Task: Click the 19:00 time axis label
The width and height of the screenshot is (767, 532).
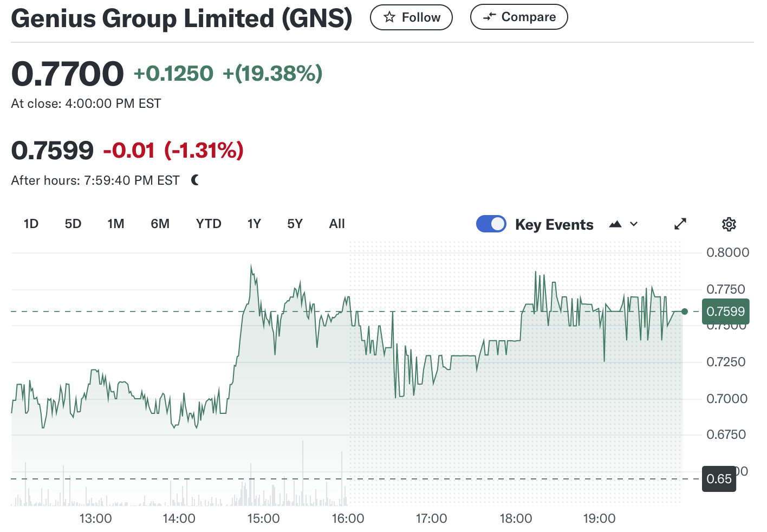Action: [x=599, y=518]
